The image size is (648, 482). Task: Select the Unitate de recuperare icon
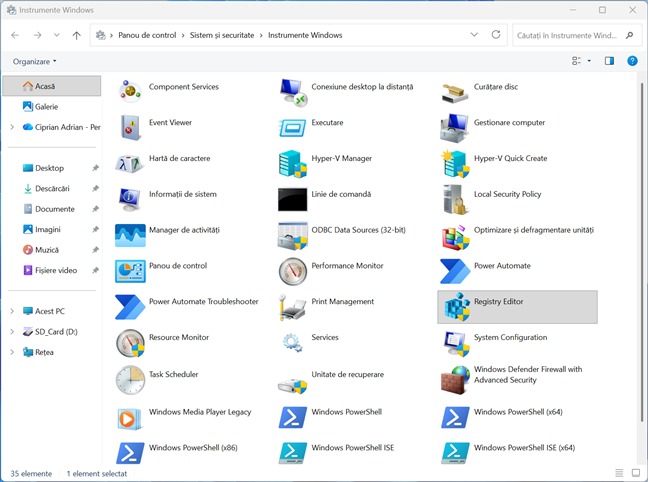[293, 386]
